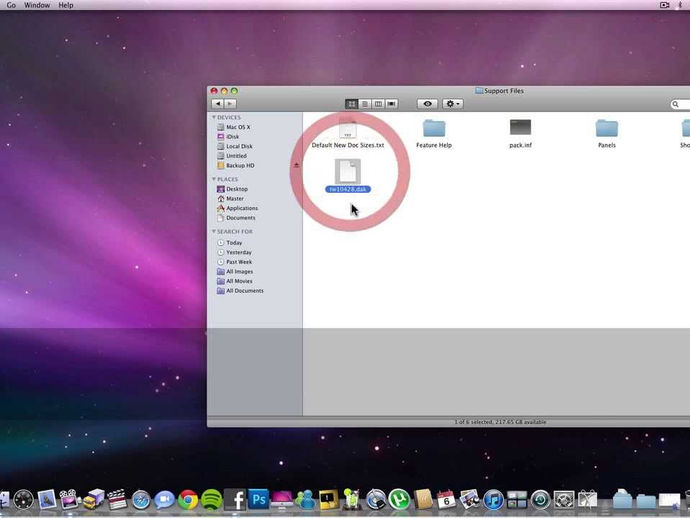Launch Safari from the dock
Viewport: 690px width, 518px height.
tap(141, 500)
